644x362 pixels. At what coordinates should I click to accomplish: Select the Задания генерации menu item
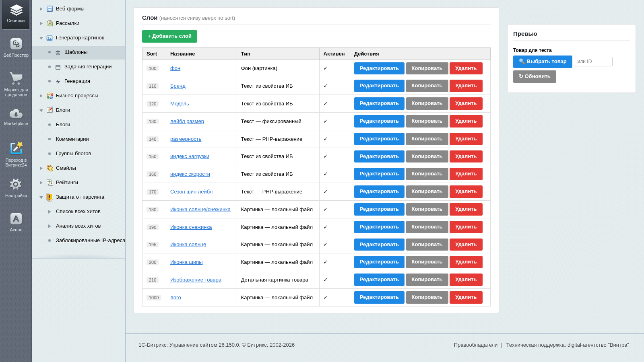point(88,67)
